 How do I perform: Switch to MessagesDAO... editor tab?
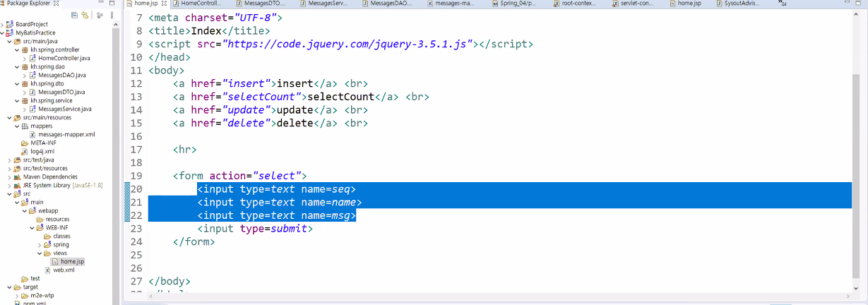point(387,4)
